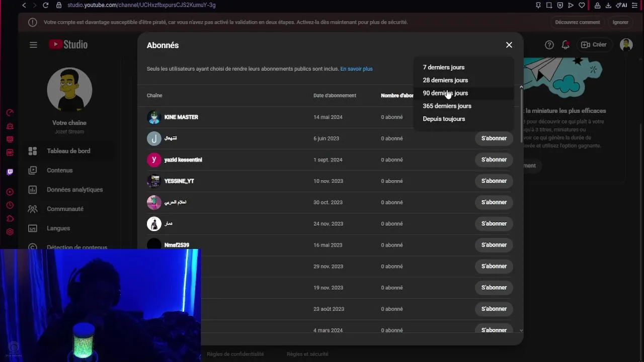The height and width of the screenshot is (362, 644).
Task: Reload the page
Action: [45, 5]
